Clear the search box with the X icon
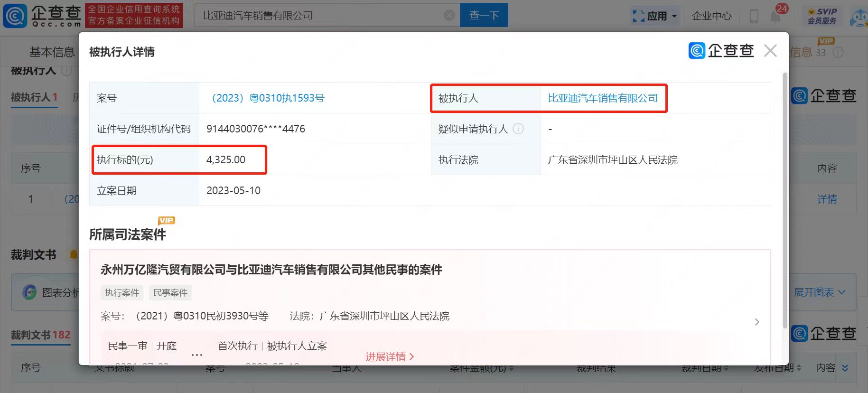Image resolution: width=868 pixels, height=393 pixels. (449, 16)
